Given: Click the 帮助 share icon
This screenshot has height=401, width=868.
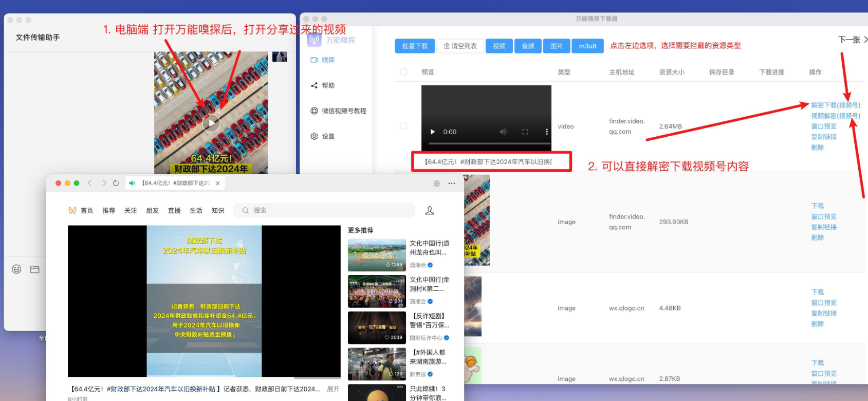Looking at the screenshot, I should [314, 85].
